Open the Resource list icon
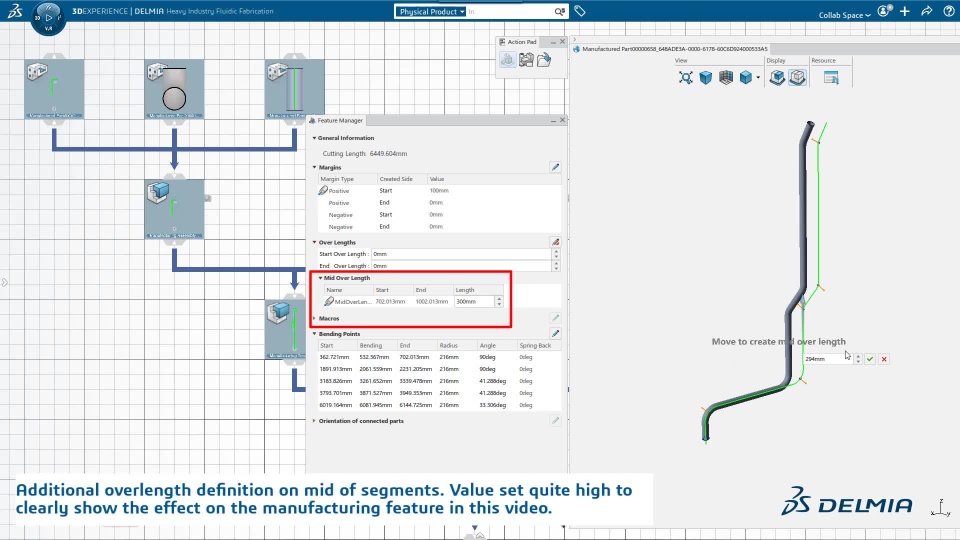The width and height of the screenshot is (960, 540). (831, 78)
